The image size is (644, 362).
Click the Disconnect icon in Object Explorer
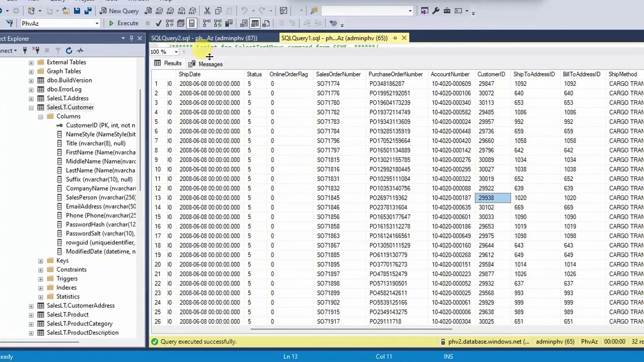(36, 51)
